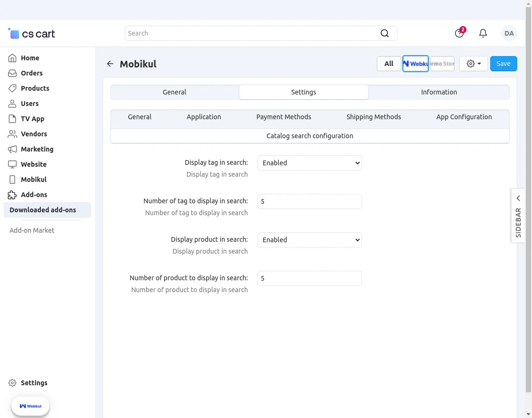
Task: Click the Number of tag to display field
Action: click(309, 201)
